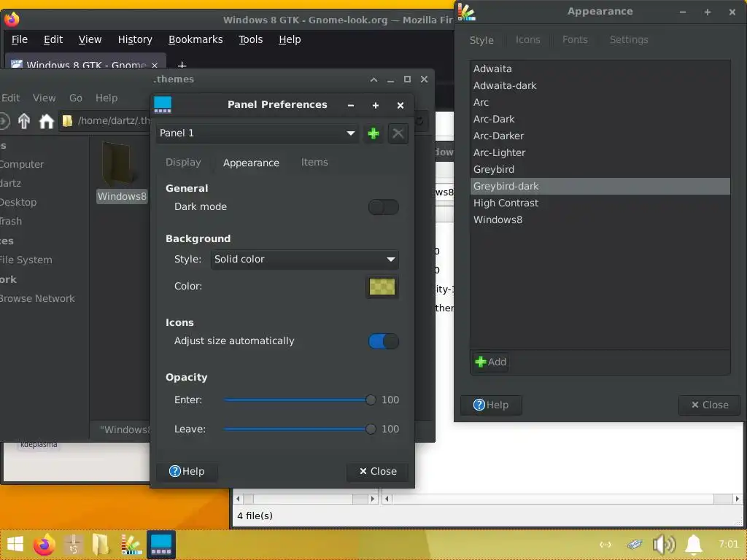Click the removable drive tray icon
The width and height of the screenshot is (747, 560).
(634, 544)
